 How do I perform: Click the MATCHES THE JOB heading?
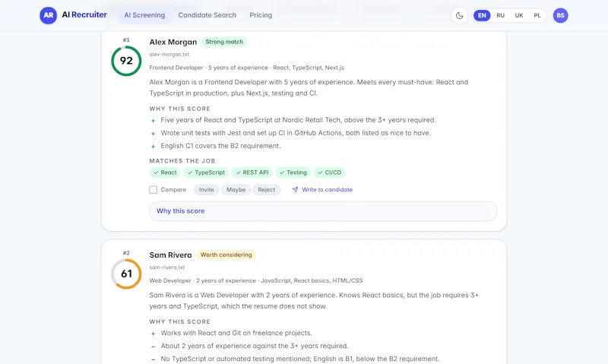182,160
